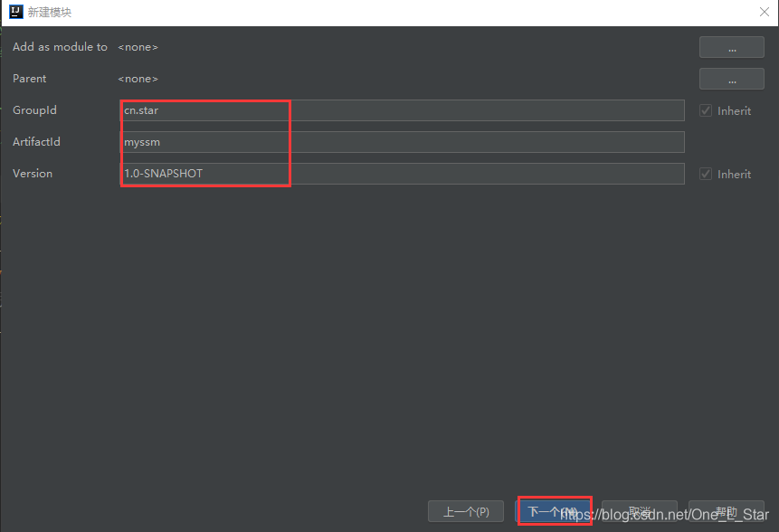Open the browse dialog for Add as module to
Screen dimensions: 779x532
pos(731,46)
